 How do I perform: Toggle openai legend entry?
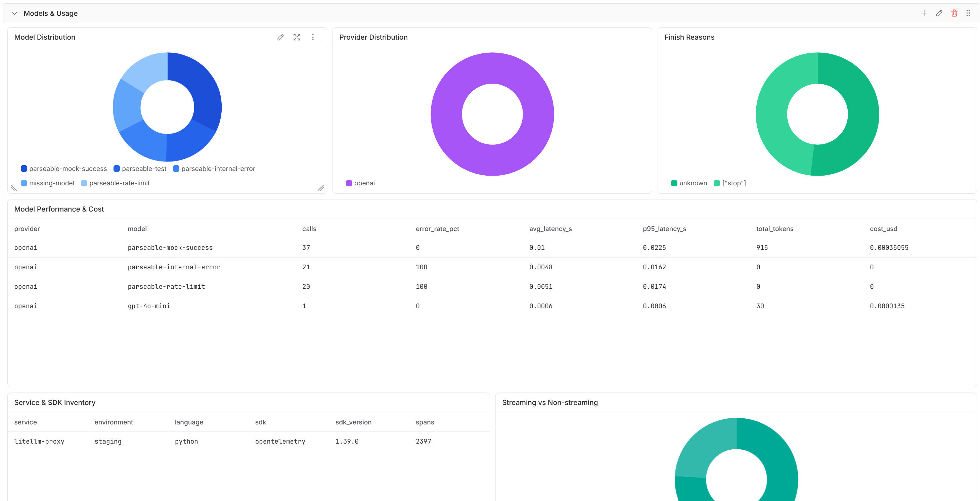[360, 183]
